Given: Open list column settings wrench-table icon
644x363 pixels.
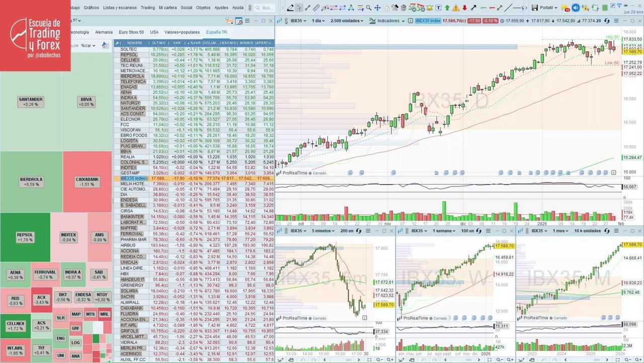Looking at the screenshot, I should pos(239,21).
